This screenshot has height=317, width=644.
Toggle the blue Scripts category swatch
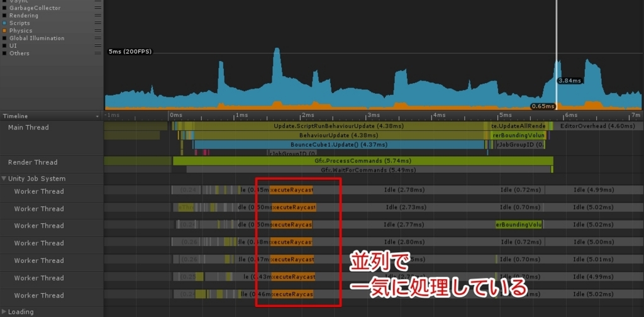tap(4, 23)
